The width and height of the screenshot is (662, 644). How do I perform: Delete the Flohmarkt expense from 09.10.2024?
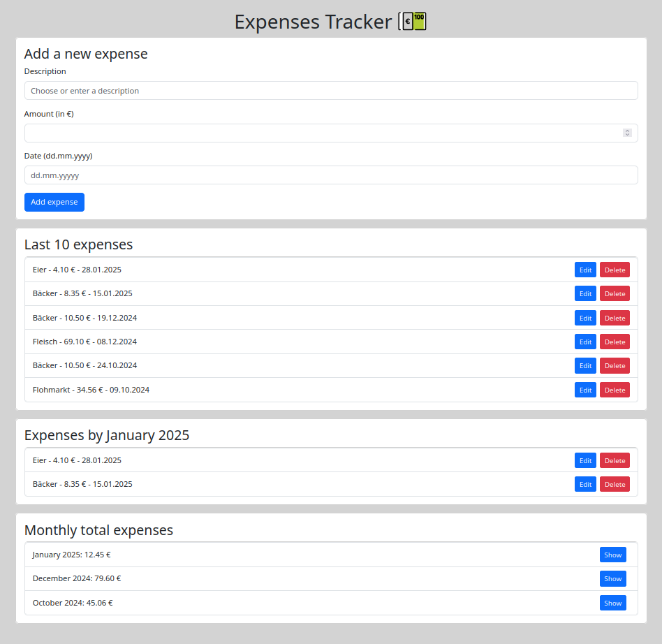[615, 390]
